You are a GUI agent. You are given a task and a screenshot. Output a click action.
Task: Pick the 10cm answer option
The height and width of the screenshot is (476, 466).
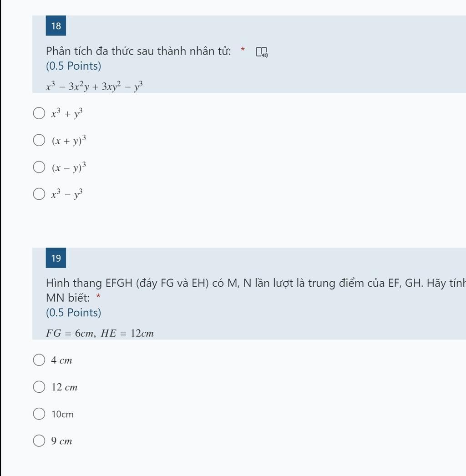pos(39,414)
